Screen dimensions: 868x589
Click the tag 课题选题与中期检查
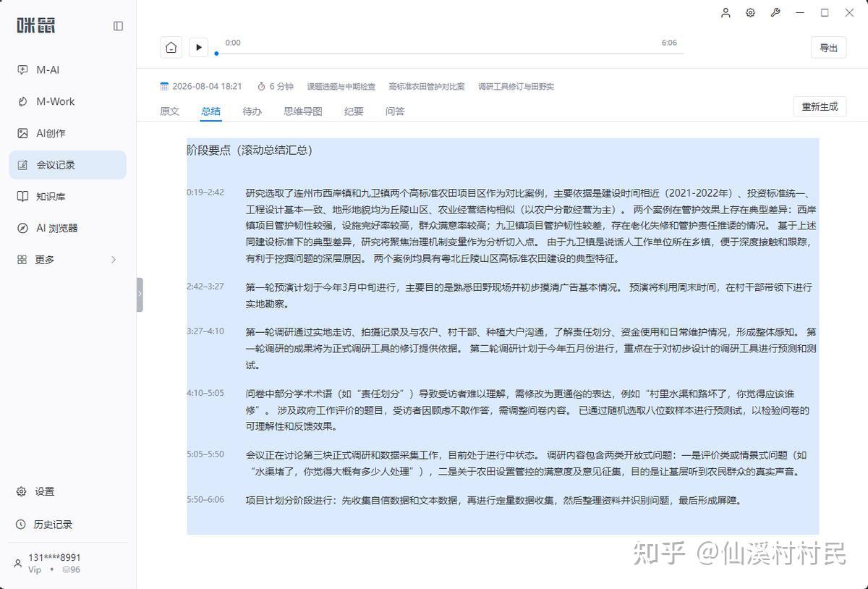[341, 87]
